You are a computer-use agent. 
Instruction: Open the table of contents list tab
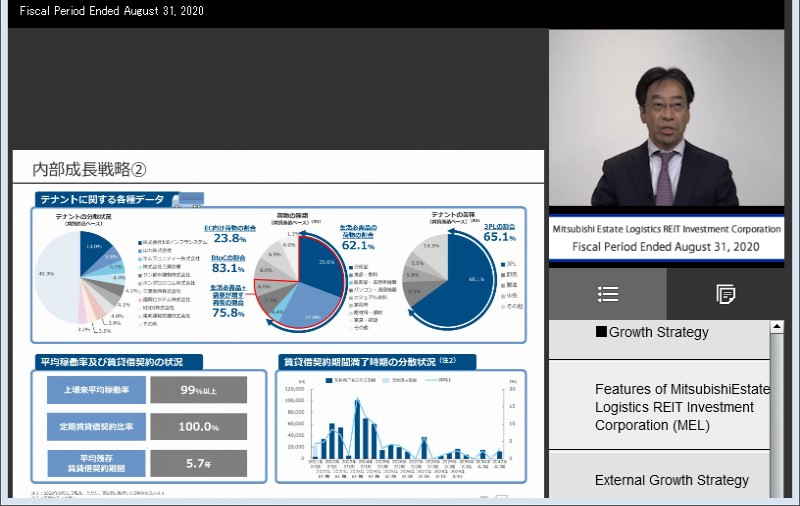[608, 294]
